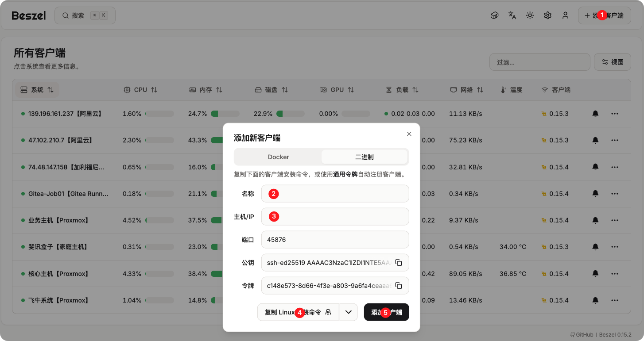644x341 pixels.
Task: Open the user account icon menu
Action: coord(565,15)
